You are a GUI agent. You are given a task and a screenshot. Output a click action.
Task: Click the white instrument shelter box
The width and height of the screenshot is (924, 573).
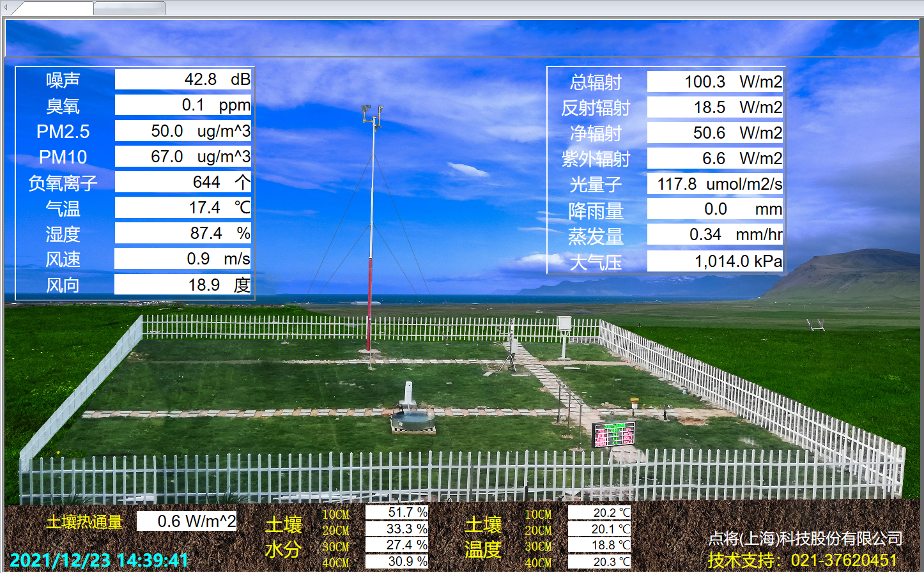pyautogui.click(x=565, y=324)
